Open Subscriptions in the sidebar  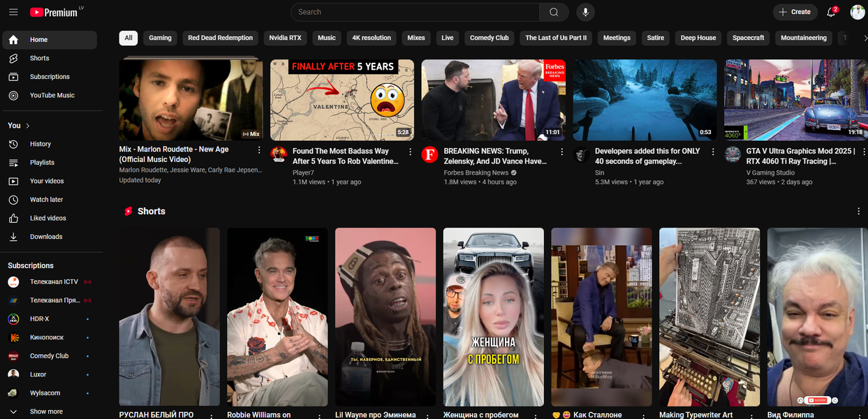[50, 77]
